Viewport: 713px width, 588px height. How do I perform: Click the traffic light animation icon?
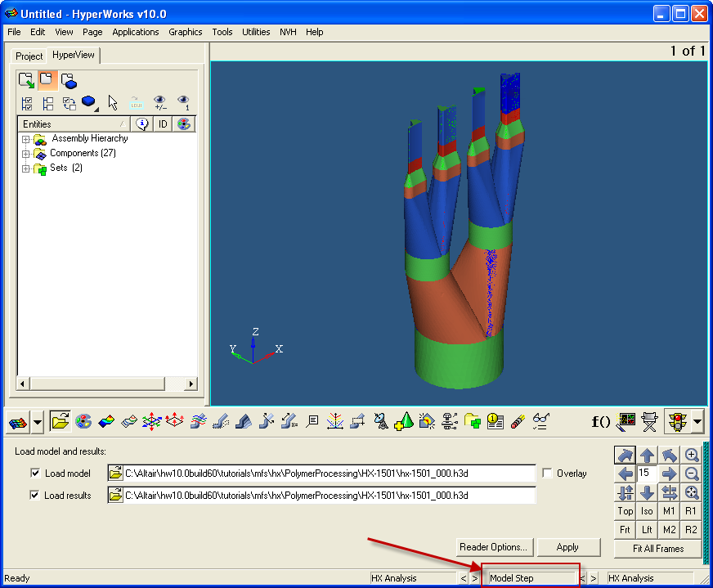point(677,421)
